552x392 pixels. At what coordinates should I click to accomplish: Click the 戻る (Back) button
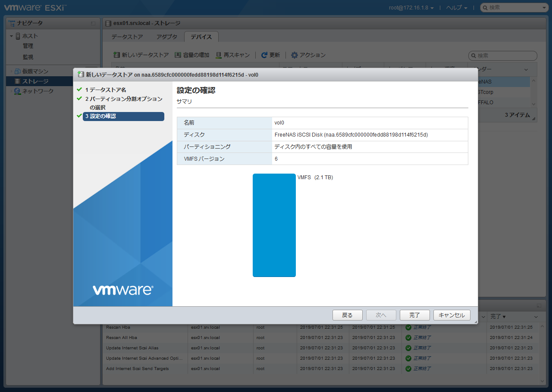[347, 315]
